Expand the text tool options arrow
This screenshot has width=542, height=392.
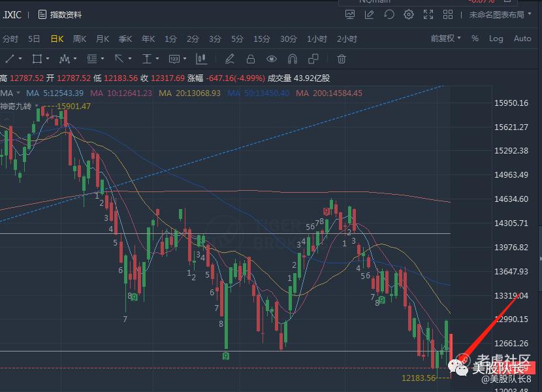(157, 59)
